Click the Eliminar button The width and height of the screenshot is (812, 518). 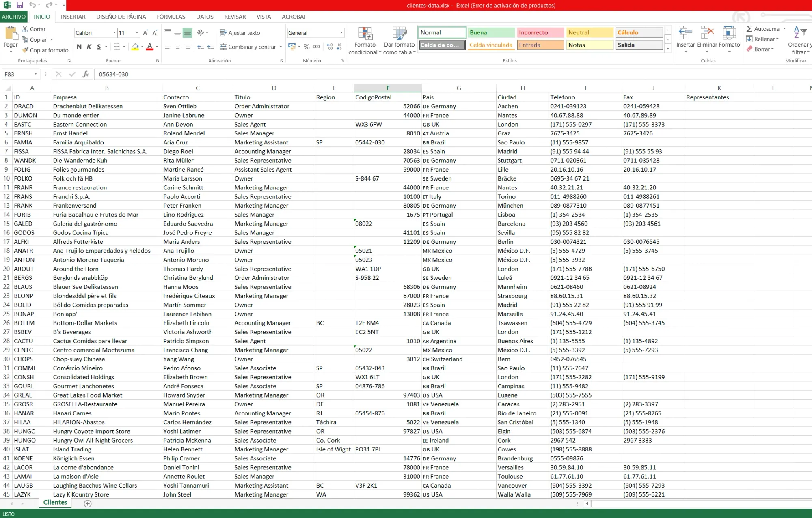706,39
